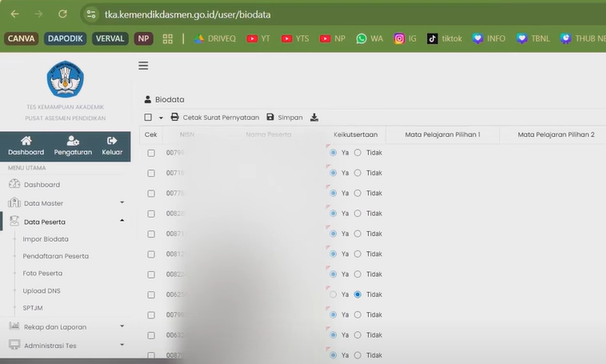
Task: Check the Cek box for NISN 00871 row
Action: click(x=151, y=234)
